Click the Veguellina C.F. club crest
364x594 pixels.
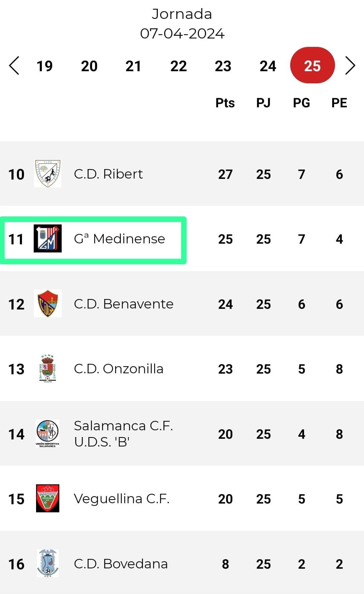point(48,499)
